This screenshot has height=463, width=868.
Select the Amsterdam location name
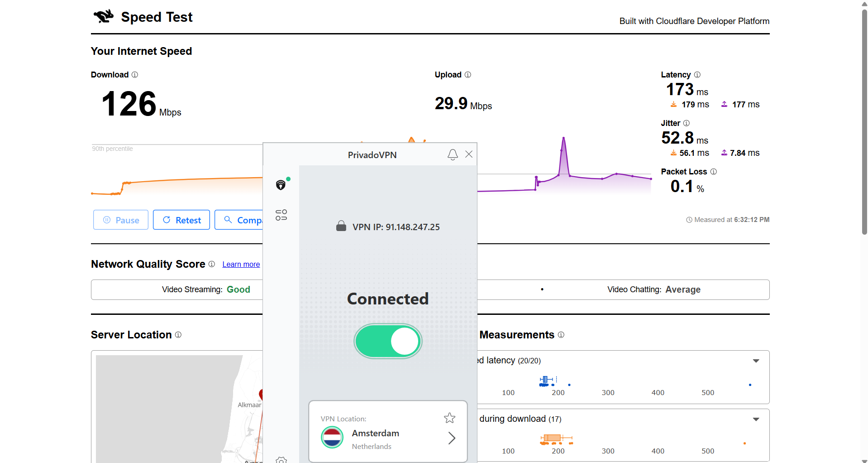point(376,434)
